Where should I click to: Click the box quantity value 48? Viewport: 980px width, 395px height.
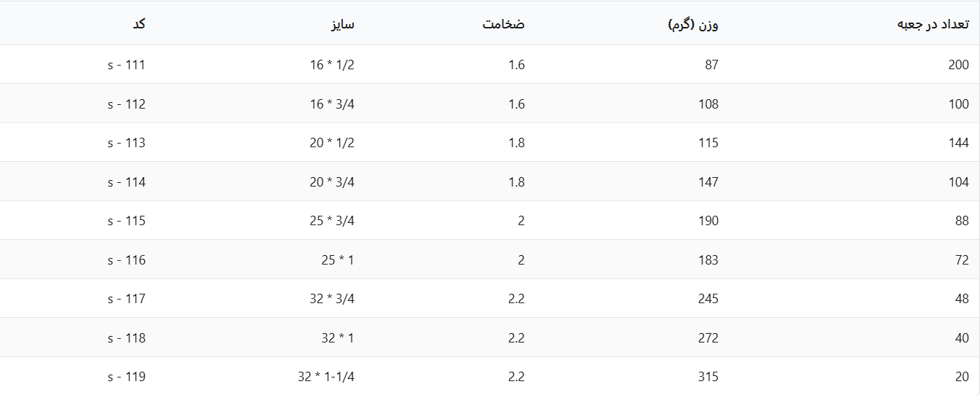click(x=962, y=299)
